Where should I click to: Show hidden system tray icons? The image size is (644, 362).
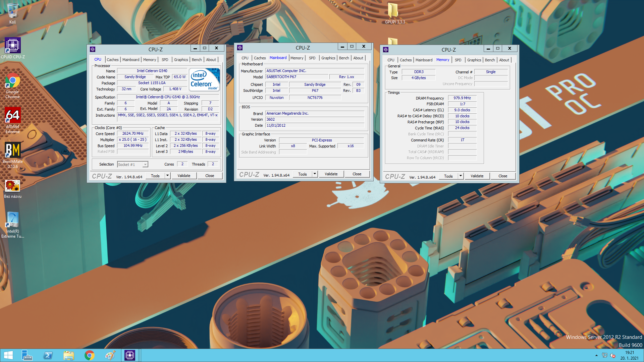(596, 355)
